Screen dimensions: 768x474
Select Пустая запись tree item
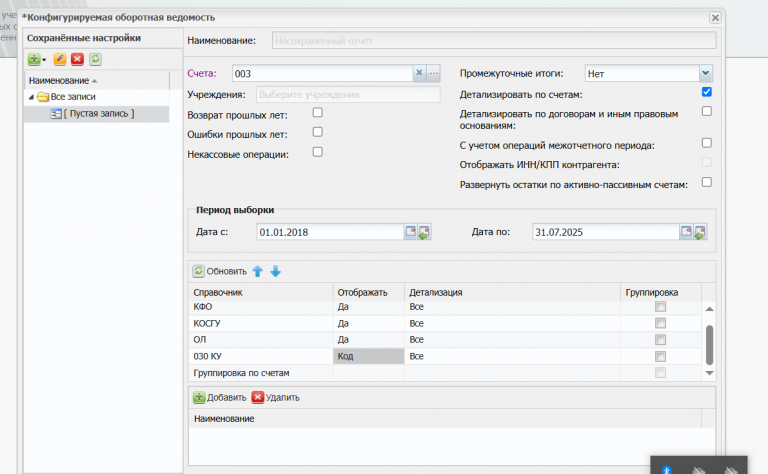click(98, 114)
